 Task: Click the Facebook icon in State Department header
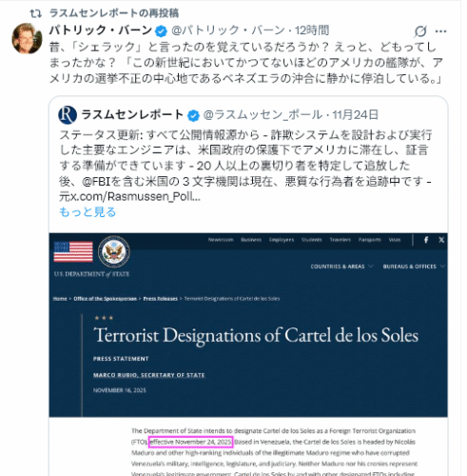click(x=426, y=240)
